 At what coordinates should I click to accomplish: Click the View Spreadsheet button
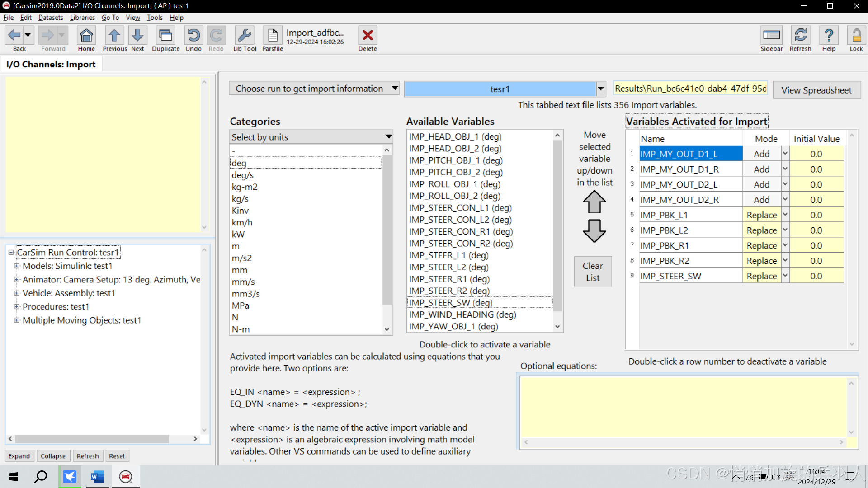coord(816,90)
